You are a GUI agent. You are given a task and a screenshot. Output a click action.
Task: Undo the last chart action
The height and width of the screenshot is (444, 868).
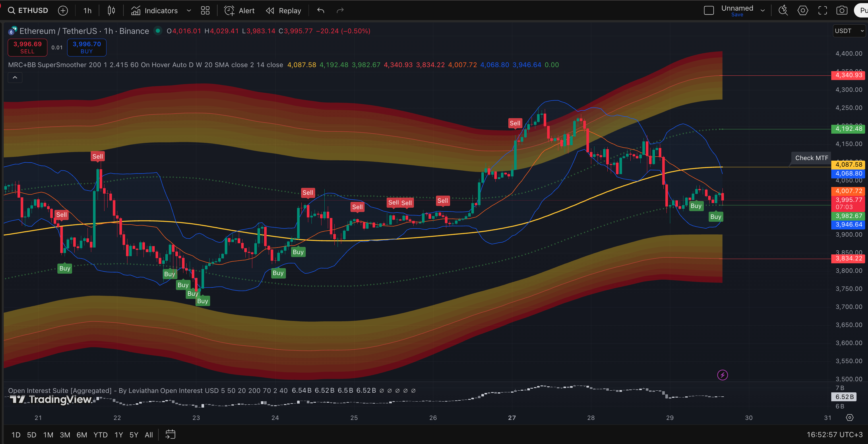click(x=320, y=10)
